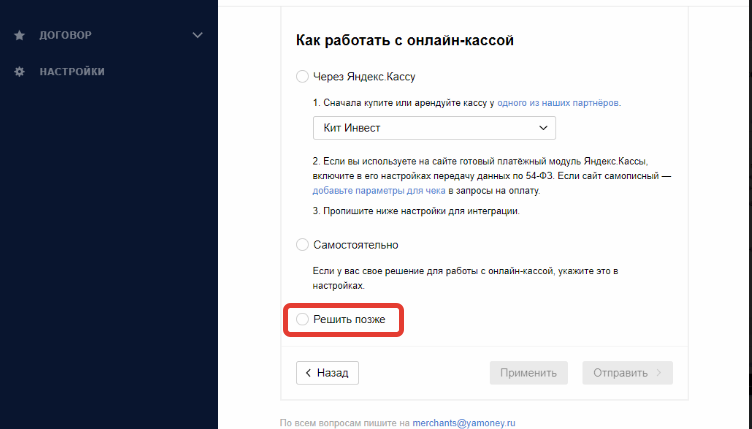The image size is (752, 429).
Task: Click the star icon beside ДОГОВОР
Action: click(19, 35)
